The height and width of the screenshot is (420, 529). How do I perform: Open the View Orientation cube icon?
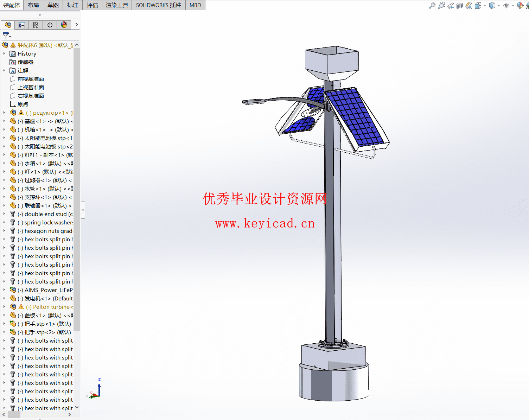click(478, 6)
